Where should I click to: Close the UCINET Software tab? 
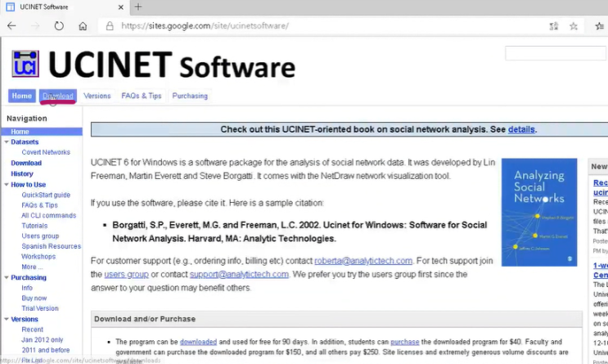click(120, 7)
